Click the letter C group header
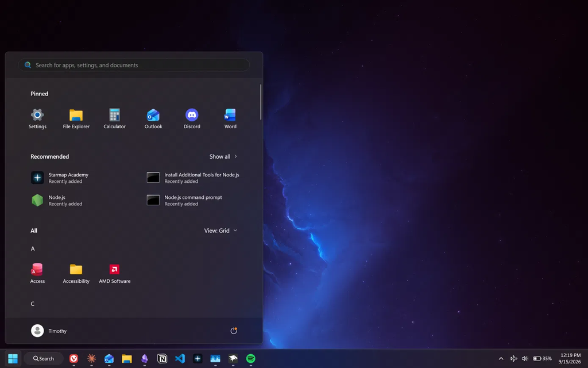The image size is (588, 368). point(33,304)
